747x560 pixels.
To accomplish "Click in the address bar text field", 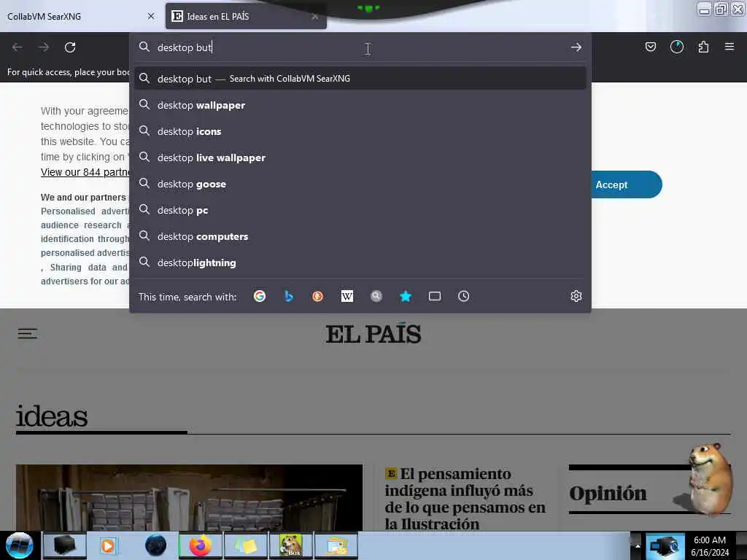I will coord(360,47).
